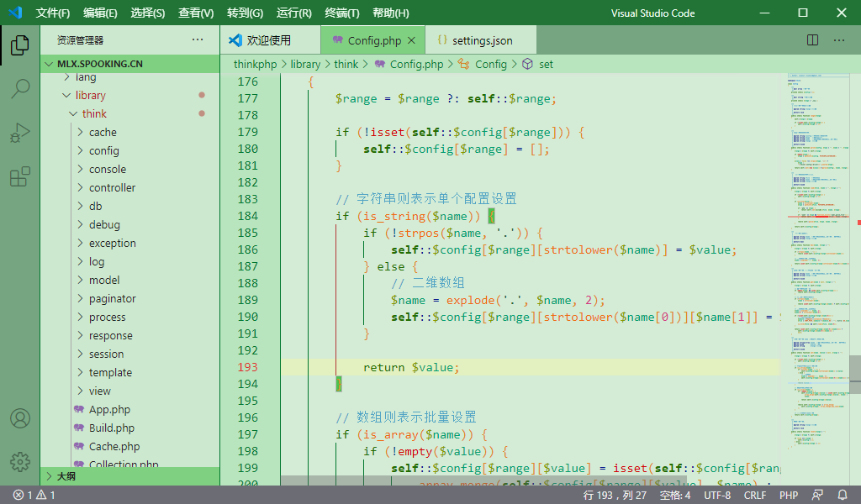Open Run and Debug view icon
Viewport: 861px width, 504px height.
pyautogui.click(x=20, y=133)
